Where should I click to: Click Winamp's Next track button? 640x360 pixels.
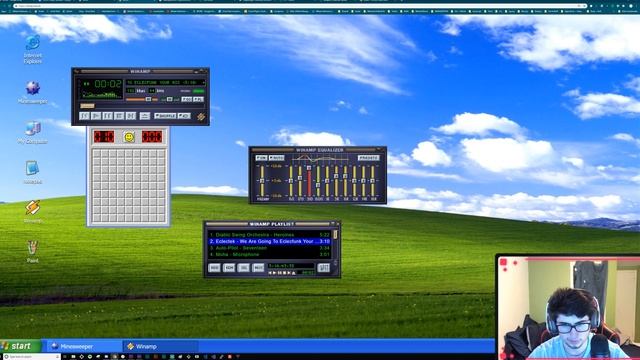131,116
